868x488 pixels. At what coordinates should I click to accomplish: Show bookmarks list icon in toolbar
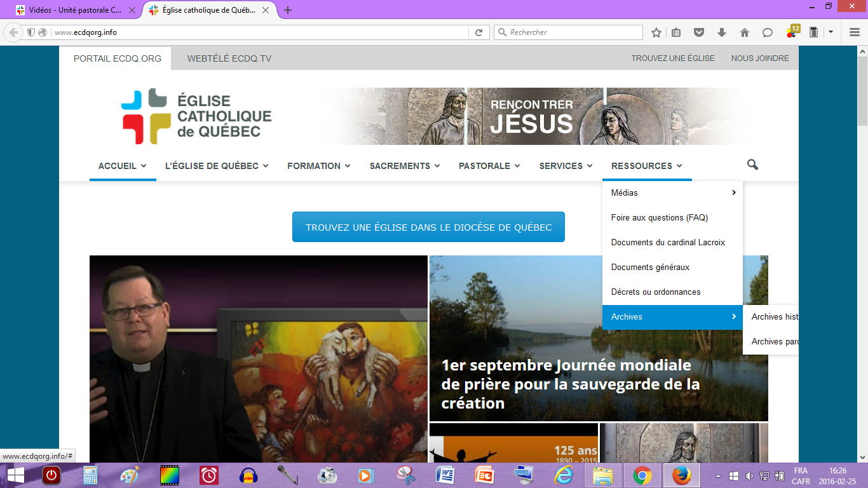pos(676,32)
